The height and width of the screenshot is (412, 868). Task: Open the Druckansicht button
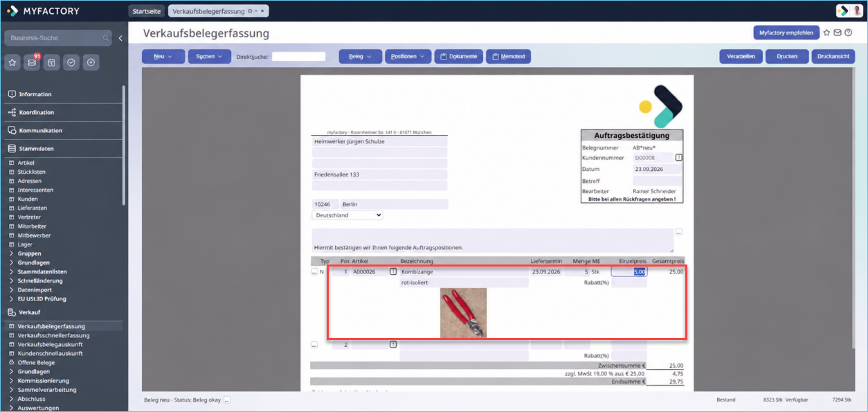pos(833,57)
